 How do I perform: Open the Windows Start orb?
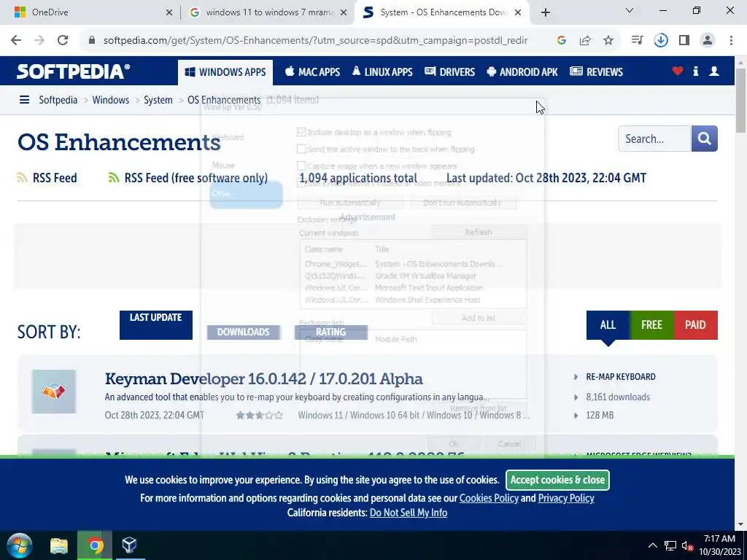click(20, 545)
